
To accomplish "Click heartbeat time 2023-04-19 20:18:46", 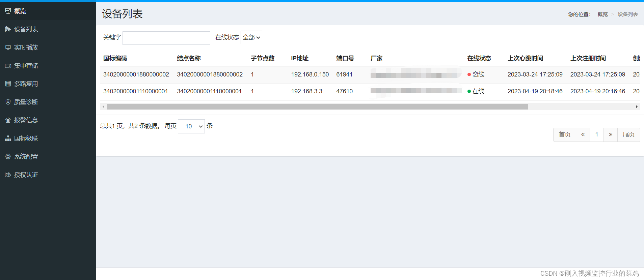I will [x=535, y=91].
